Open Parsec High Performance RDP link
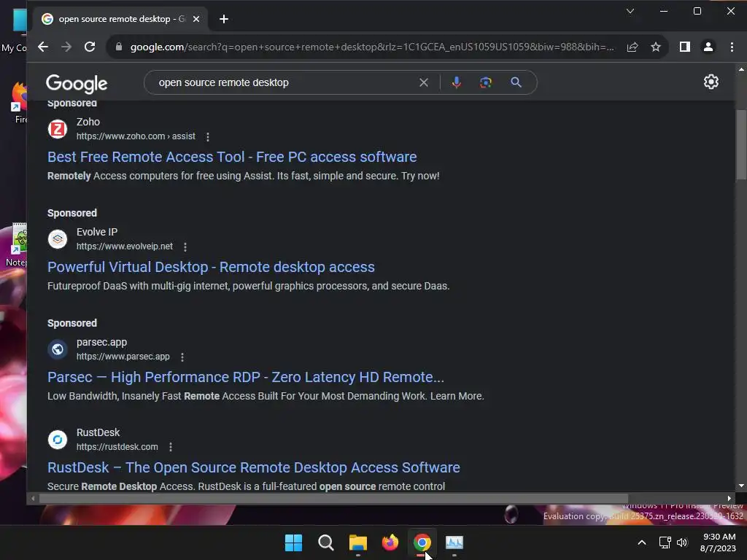Screen dimensions: 747x560 [x=246, y=377]
